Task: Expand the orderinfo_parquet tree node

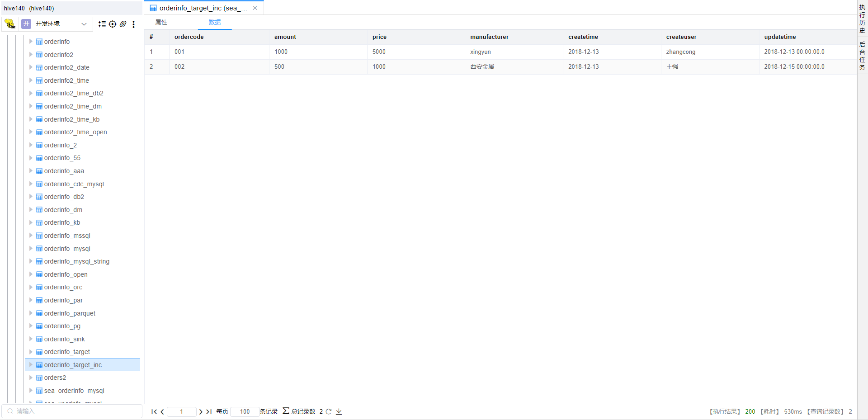Action: point(31,313)
